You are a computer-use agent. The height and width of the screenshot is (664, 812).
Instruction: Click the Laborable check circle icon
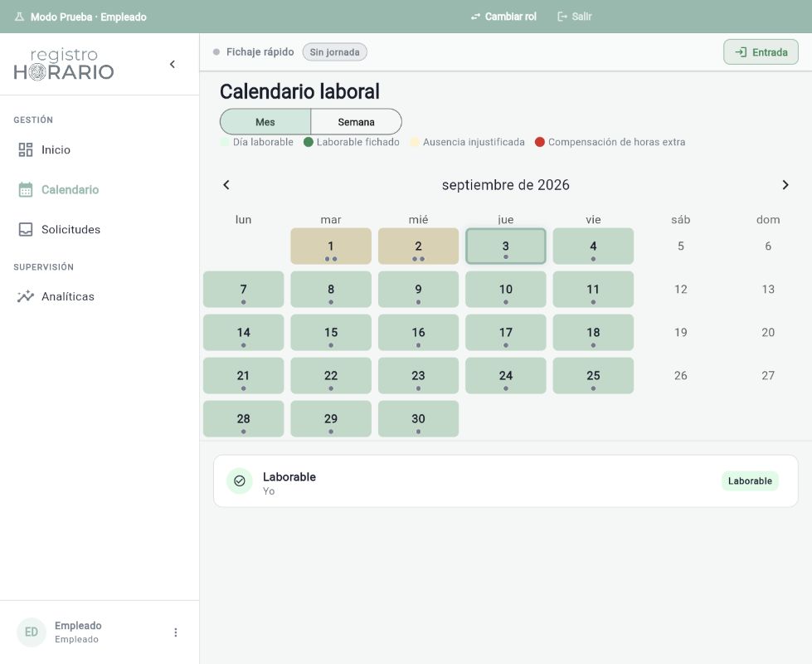click(x=239, y=481)
